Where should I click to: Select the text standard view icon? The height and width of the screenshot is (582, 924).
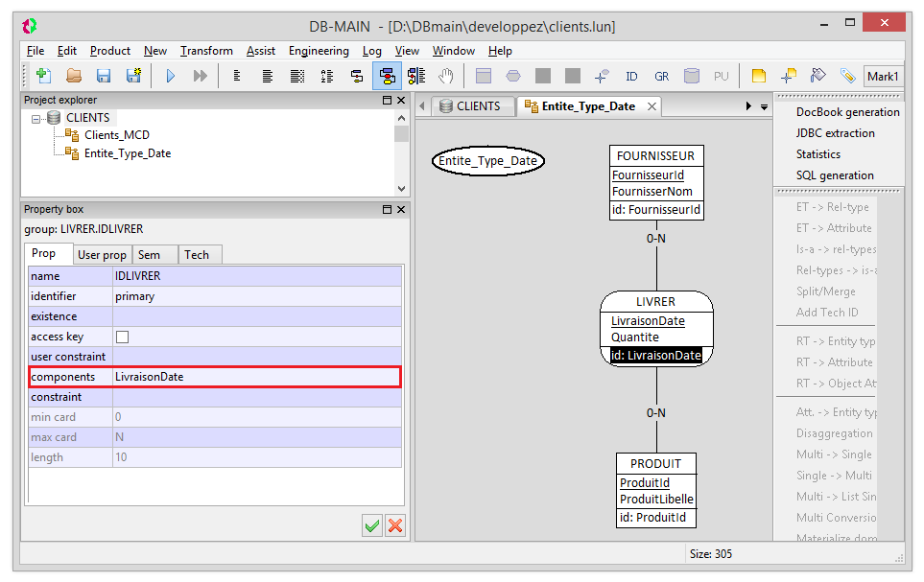pos(267,76)
